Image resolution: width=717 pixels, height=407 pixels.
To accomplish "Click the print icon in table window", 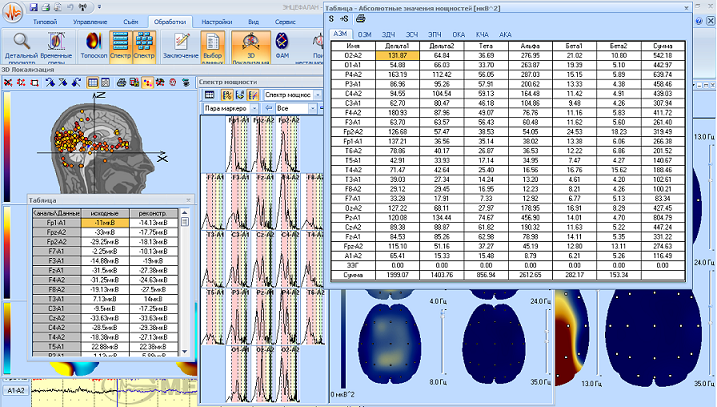I will point(360,18).
